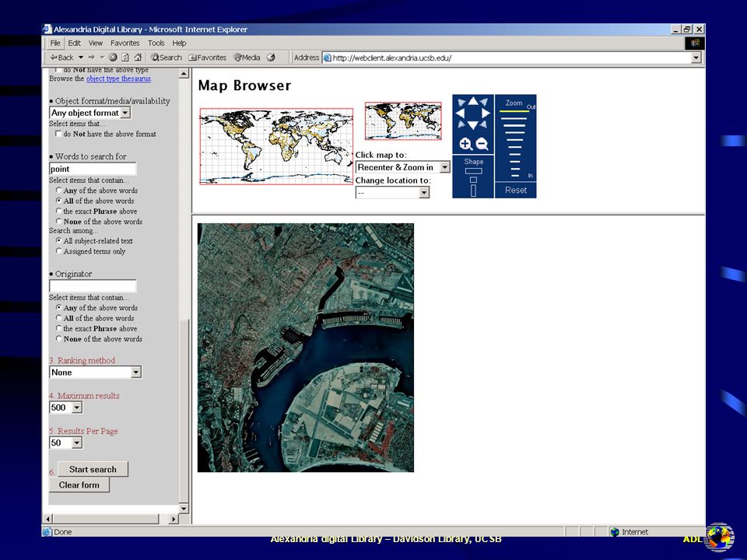Open the Edit menu
The height and width of the screenshot is (560, 747).
coord(74,43)
